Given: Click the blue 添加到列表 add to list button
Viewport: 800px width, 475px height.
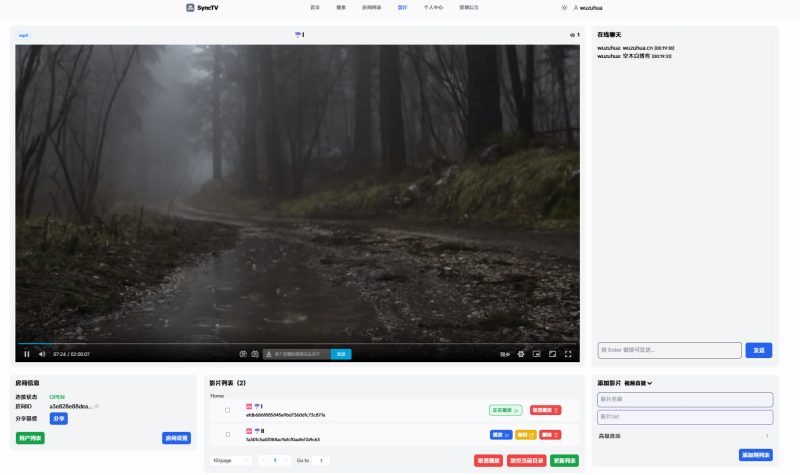Looking at the screenshot, I should [756, 455].
